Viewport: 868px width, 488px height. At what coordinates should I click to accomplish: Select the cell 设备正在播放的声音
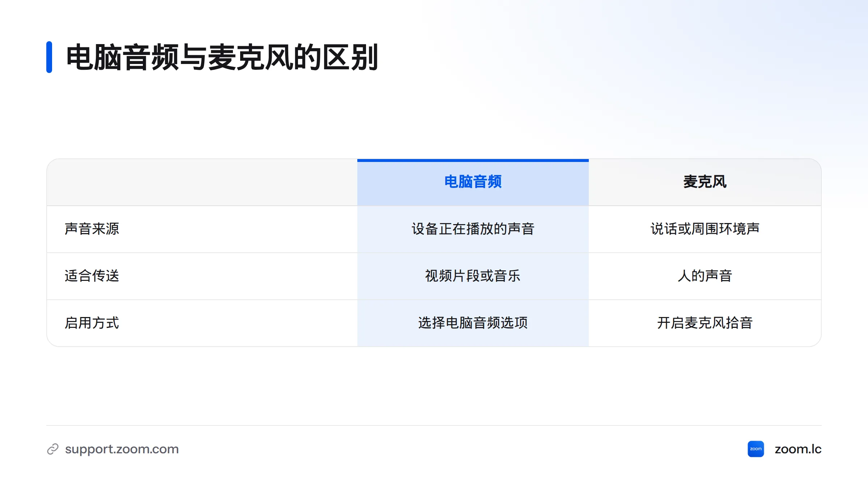(x=473, y=229)
